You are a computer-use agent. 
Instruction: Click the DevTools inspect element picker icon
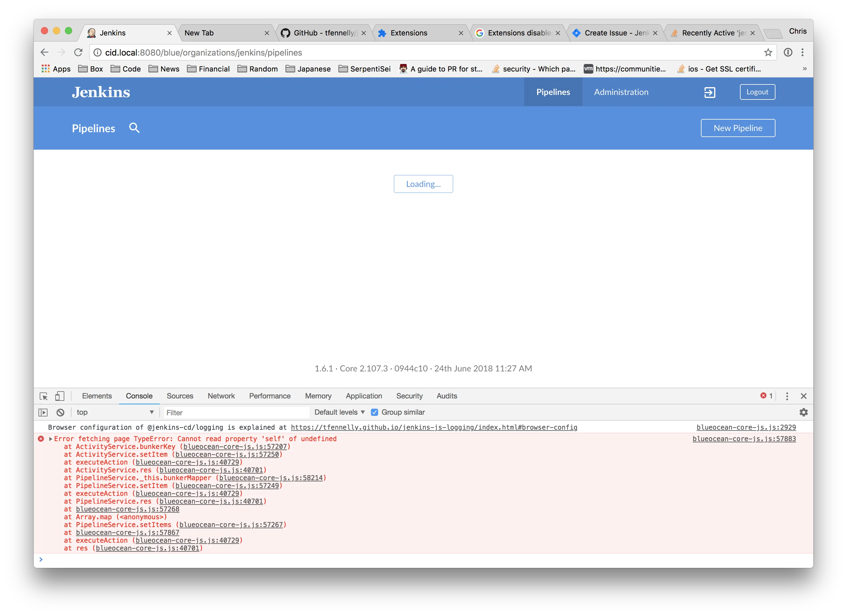click(44, 396)
